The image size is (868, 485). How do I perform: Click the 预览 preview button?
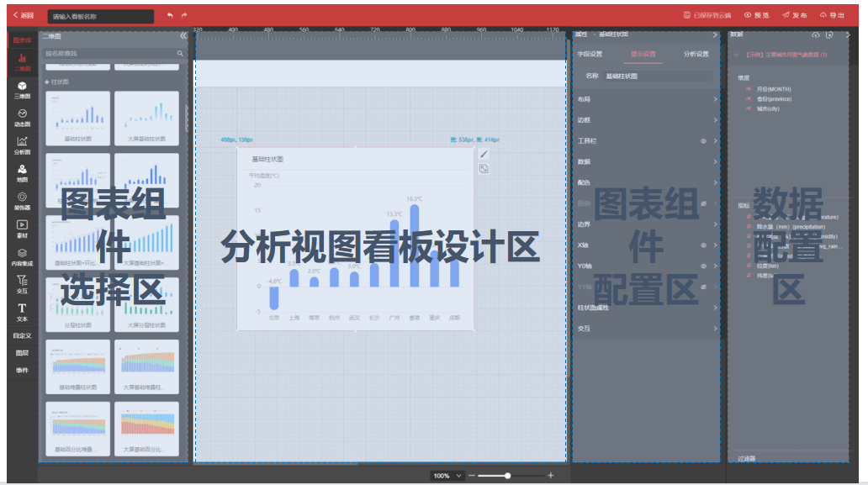757,15
